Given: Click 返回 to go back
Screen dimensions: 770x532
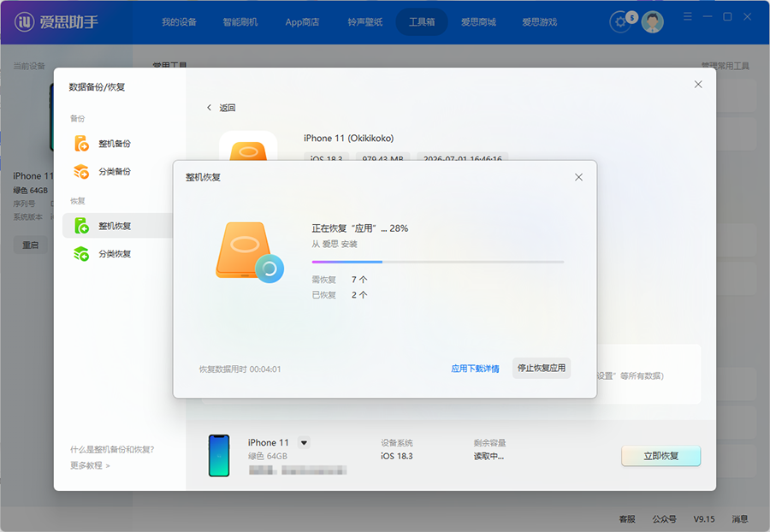Looking at the screenshot, I should [227, 108].
